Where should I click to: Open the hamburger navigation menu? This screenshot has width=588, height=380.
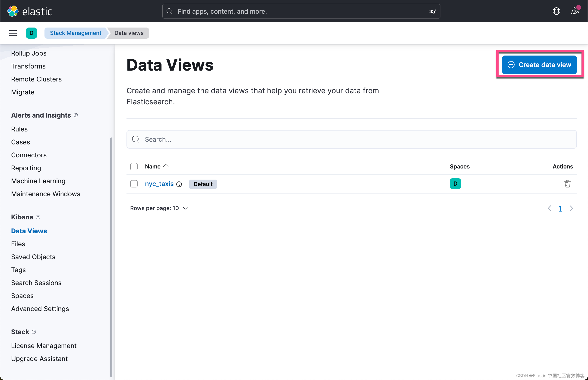click(x=13, y=33)
